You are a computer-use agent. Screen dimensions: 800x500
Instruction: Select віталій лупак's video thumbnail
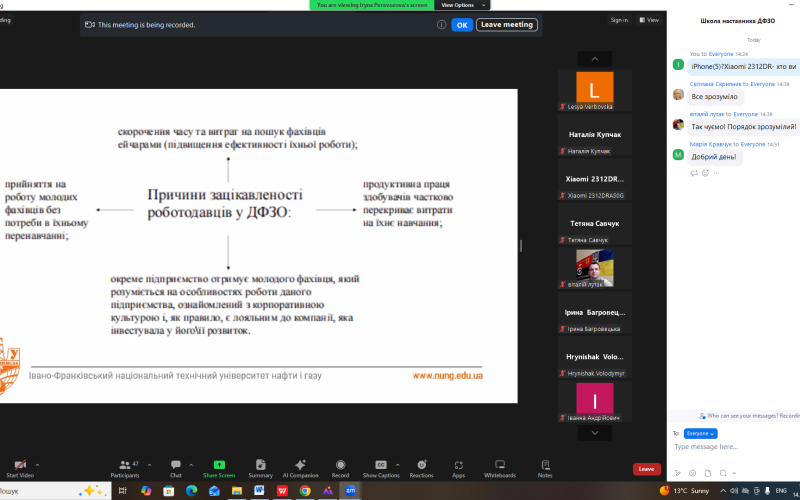(594, 268)
